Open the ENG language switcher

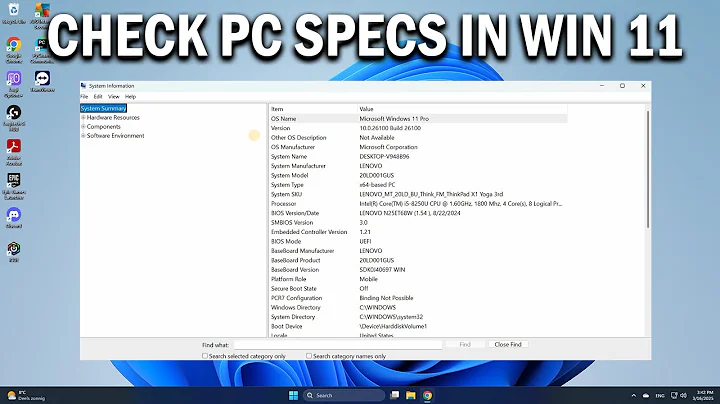click(660, 396)
